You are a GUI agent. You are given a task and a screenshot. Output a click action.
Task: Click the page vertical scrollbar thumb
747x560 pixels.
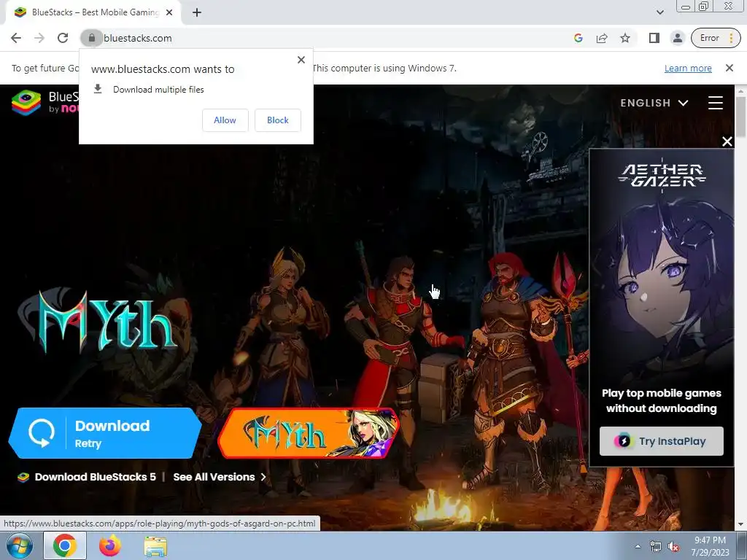pyautogui.click(x=740, y=117)
